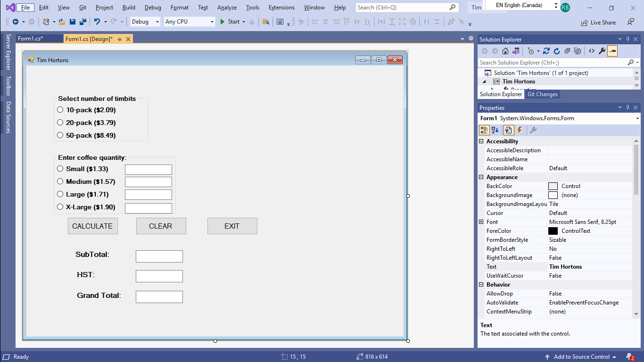The height and width of the screenshot is (362, 644).
Task: Select the 50-pack ($8.49) radio button
Action: [x=60, y=135]
